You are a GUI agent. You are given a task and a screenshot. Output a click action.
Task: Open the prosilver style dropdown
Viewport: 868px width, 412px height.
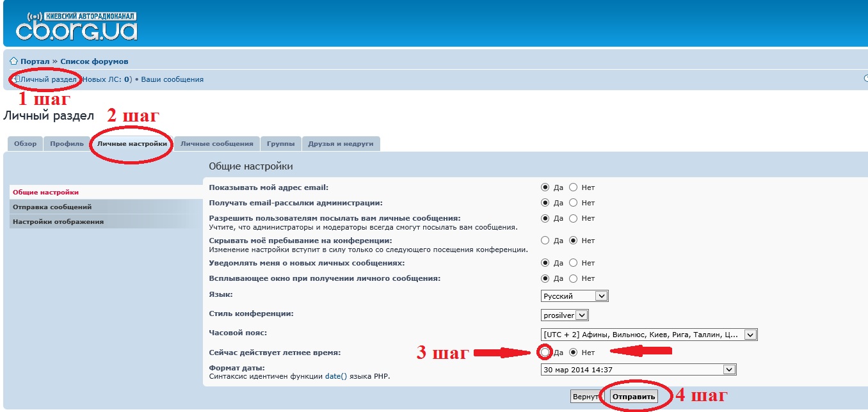564,315
